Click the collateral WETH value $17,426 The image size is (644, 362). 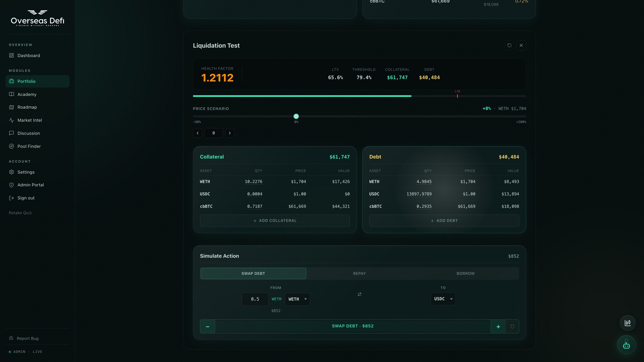341,182
